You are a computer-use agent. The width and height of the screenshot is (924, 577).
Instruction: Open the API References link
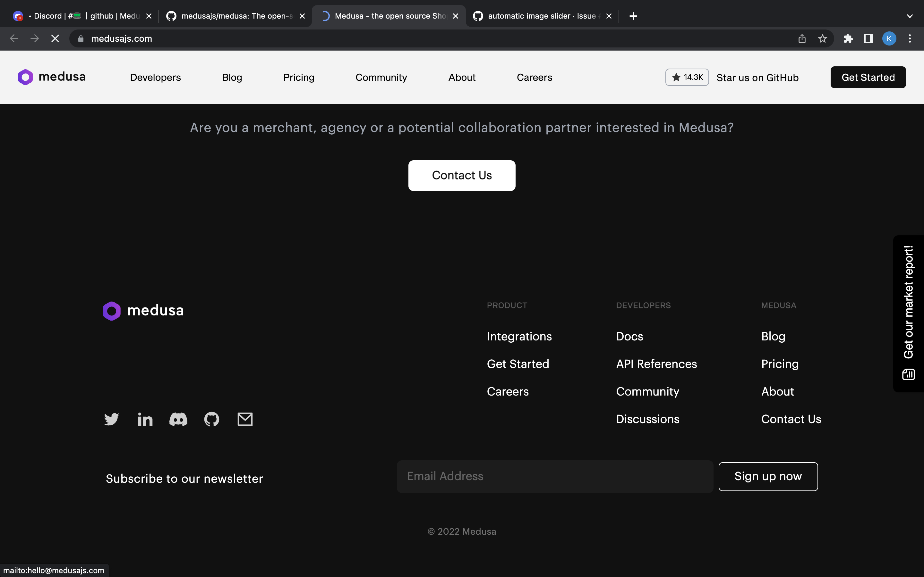tap(656, 364)
